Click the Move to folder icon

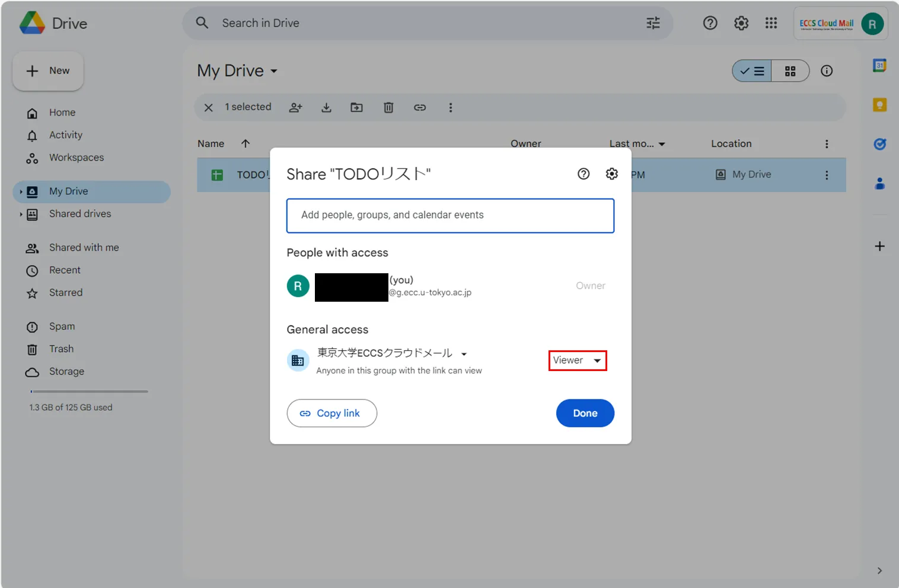356,107
